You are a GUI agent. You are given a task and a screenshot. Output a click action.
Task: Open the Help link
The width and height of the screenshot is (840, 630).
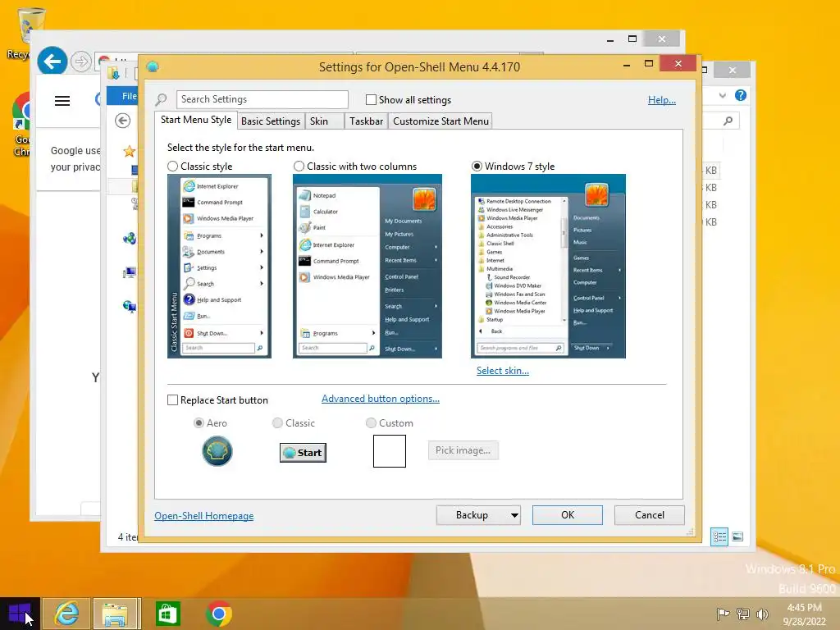662,100
